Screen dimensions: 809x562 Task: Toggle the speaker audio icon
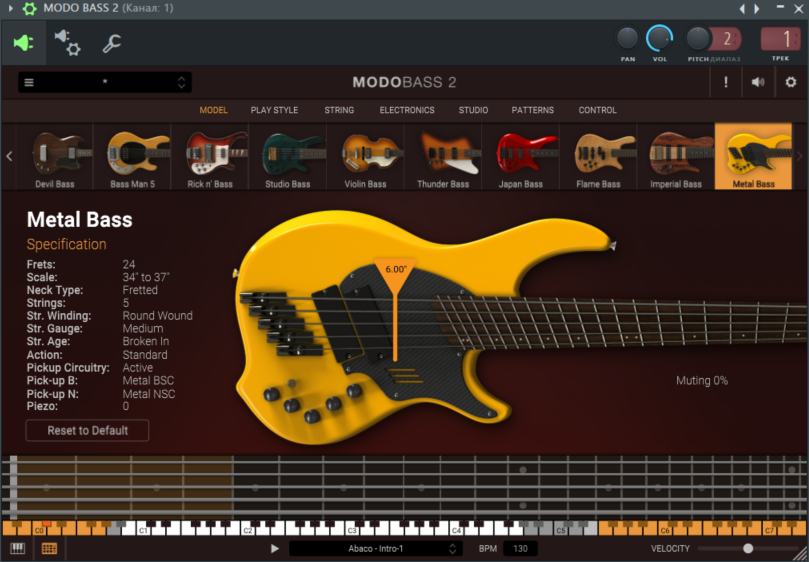point(758,83)
